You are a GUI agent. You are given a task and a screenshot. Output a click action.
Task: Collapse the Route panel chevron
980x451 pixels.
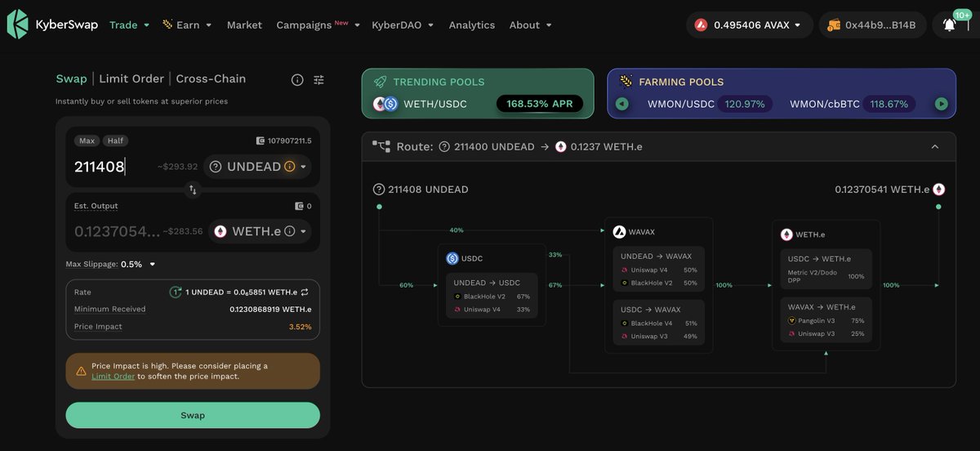pyautogui.click(x=935, y=146)
